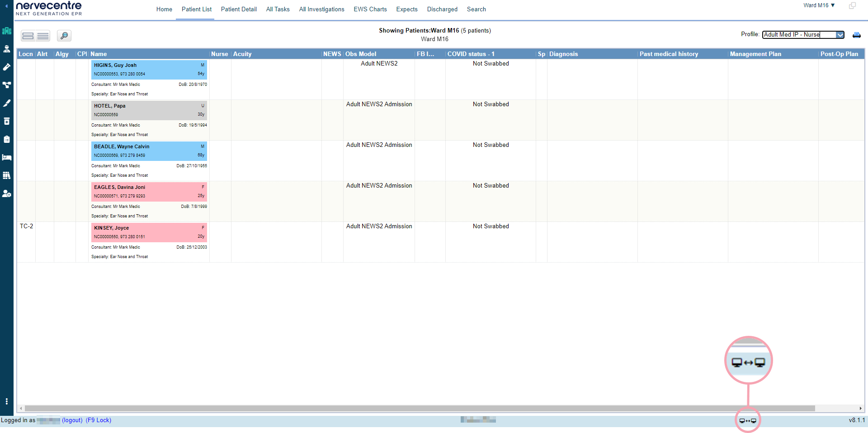Open the user settings sidebar icon
This screenshot has height=433, width=868.
(x=7, y=193)
